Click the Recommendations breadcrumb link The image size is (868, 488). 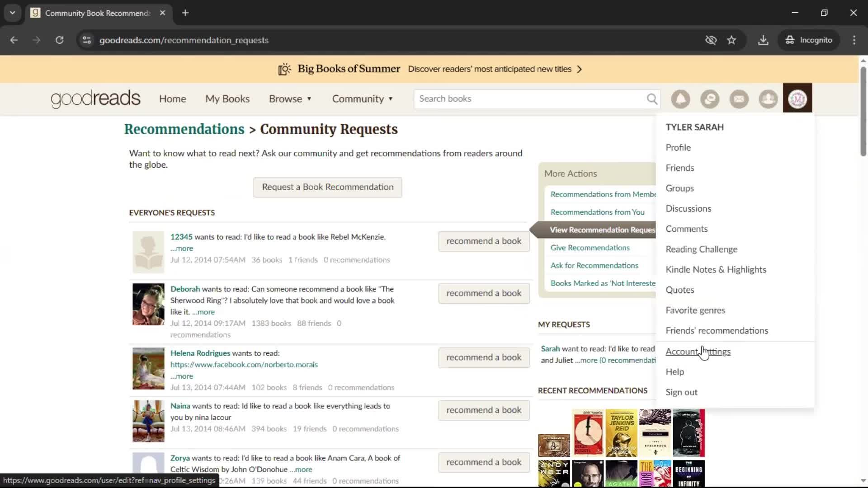coord(184,129)
